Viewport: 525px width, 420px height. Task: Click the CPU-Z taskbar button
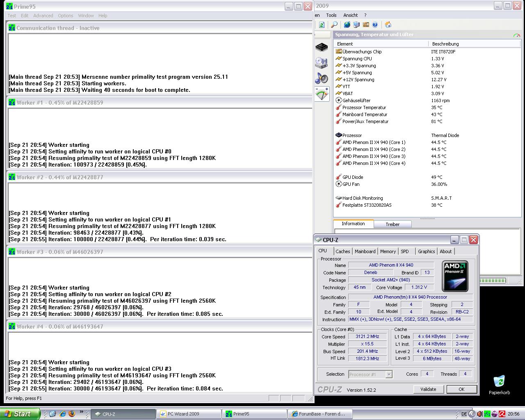(123, 414)
